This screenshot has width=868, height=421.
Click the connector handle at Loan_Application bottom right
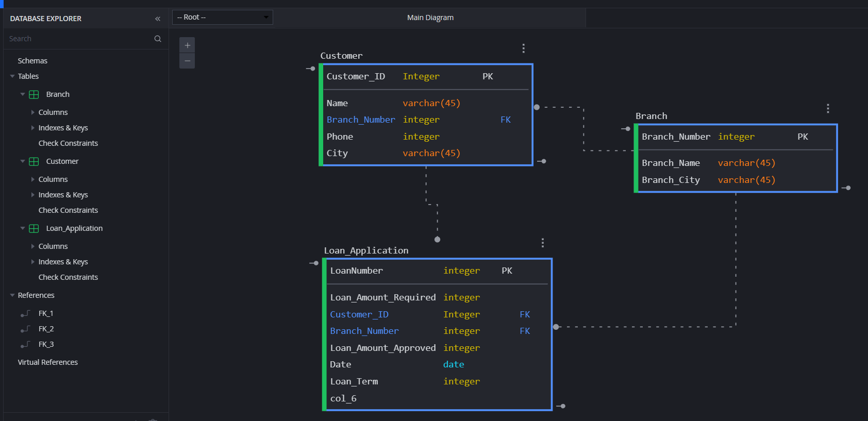pyautogui.click(x=561, y=406)
